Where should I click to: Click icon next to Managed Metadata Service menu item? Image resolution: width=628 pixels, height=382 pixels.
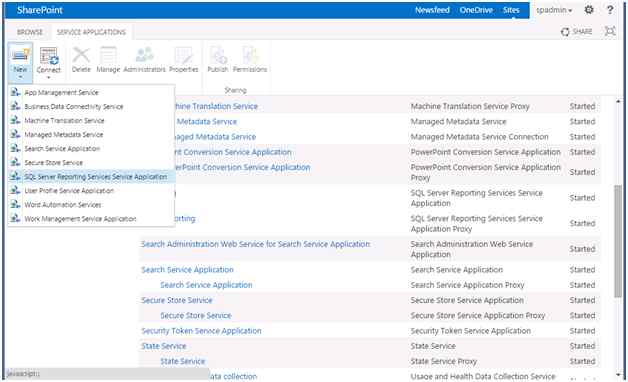15,135
